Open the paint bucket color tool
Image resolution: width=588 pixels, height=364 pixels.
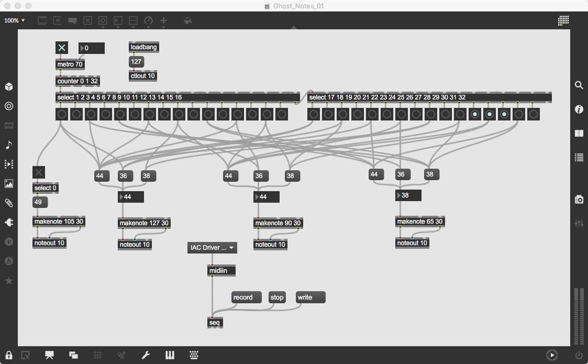tap(187, 20)
